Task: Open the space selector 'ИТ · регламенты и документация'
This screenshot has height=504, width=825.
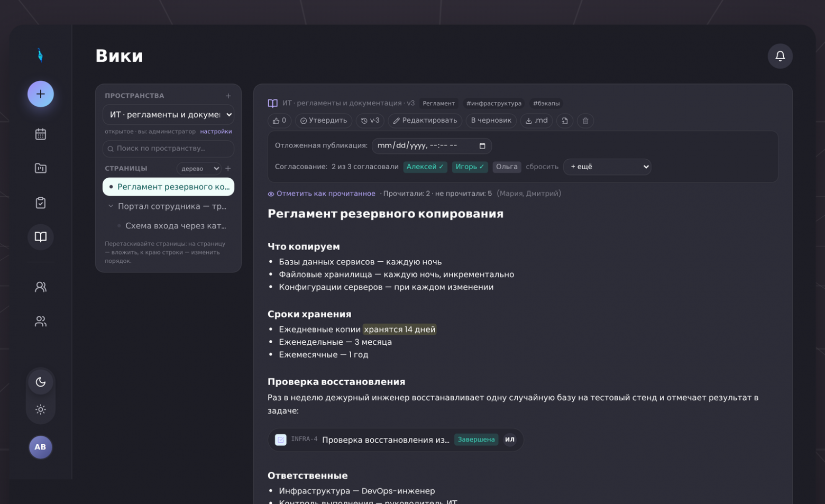Action: point(168,115)
